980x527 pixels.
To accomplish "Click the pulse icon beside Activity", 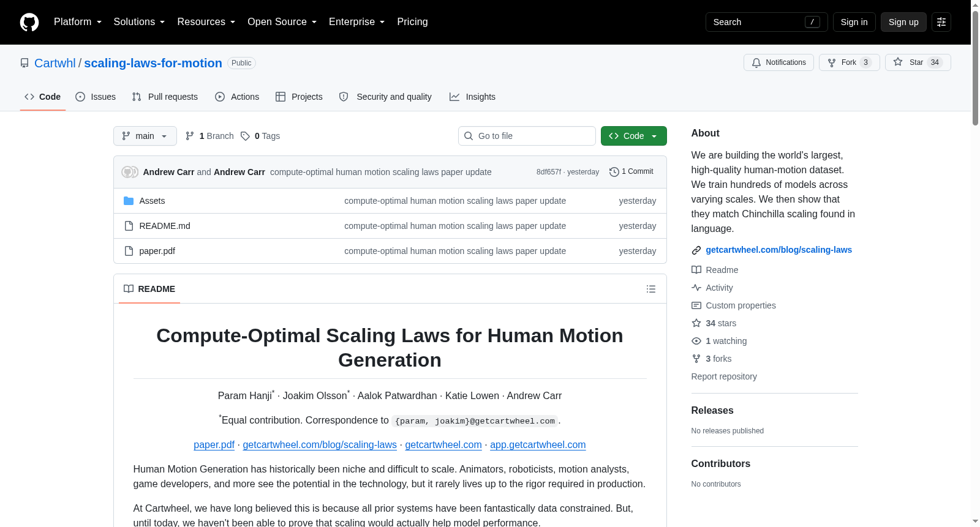I will tap(696, 288).
